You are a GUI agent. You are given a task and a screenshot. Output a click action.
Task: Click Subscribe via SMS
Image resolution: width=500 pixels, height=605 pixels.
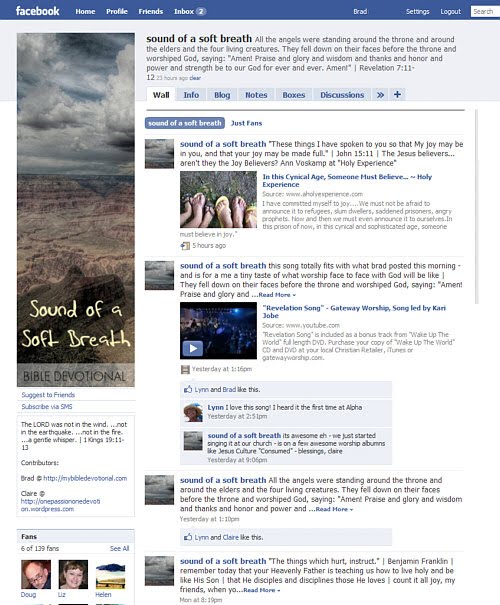(x=47, y=407)
